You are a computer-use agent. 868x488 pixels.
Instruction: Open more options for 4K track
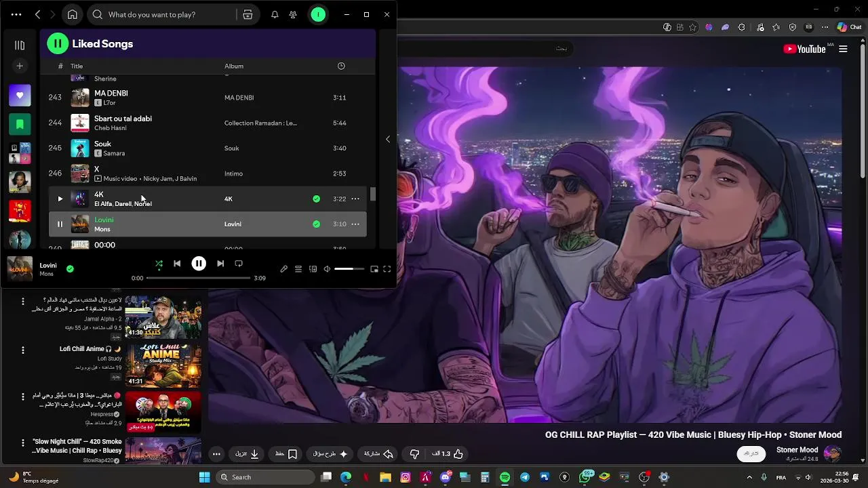click(x=355, y=199)
